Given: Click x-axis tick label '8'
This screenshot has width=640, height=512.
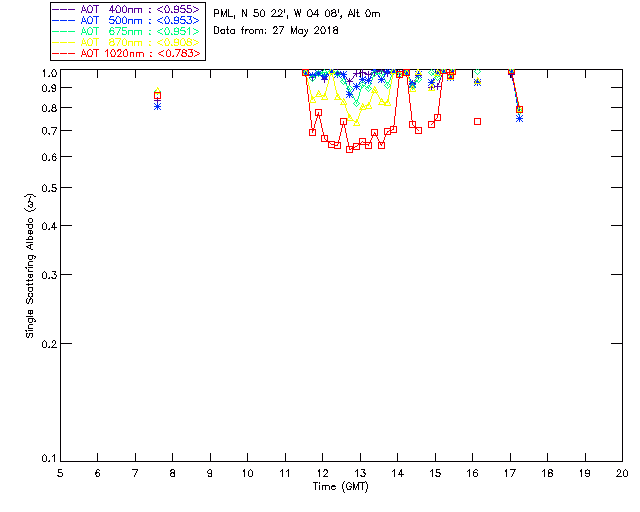Looking at the screenshot, I should coord(173,473).
